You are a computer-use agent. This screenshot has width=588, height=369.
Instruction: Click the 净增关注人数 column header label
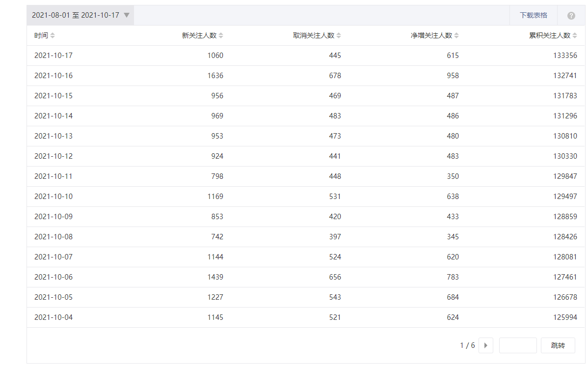click(431, 35)
